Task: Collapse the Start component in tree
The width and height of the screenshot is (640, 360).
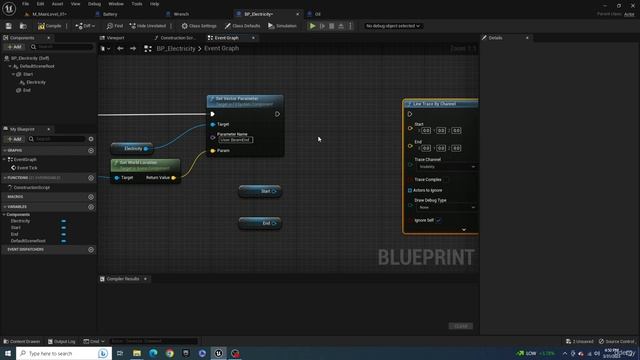Action: click(x=13, y=74)
